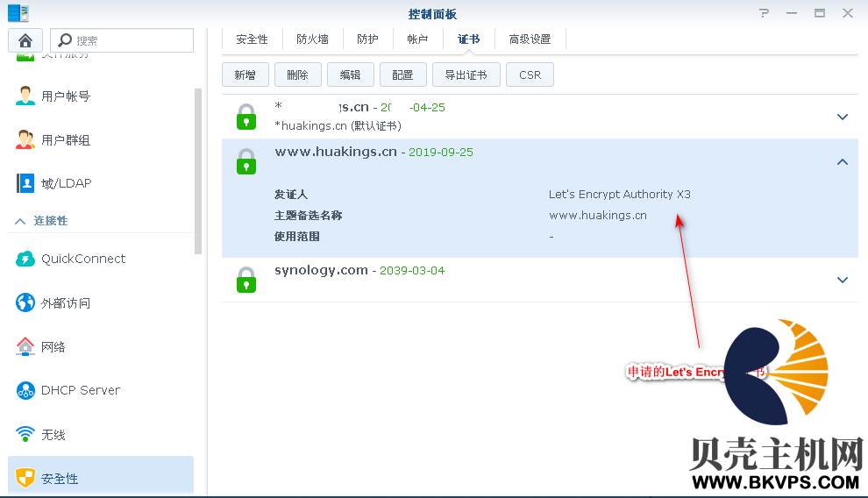868x498 pixels.
Task: Click the search box in the sidebar
Action: (122, 40)
